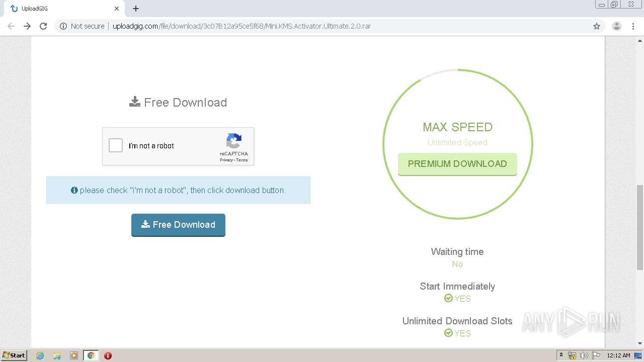Screen dimensions: 644x362
Task: Click the "Start Immediately" label
Action: (457, 287)
